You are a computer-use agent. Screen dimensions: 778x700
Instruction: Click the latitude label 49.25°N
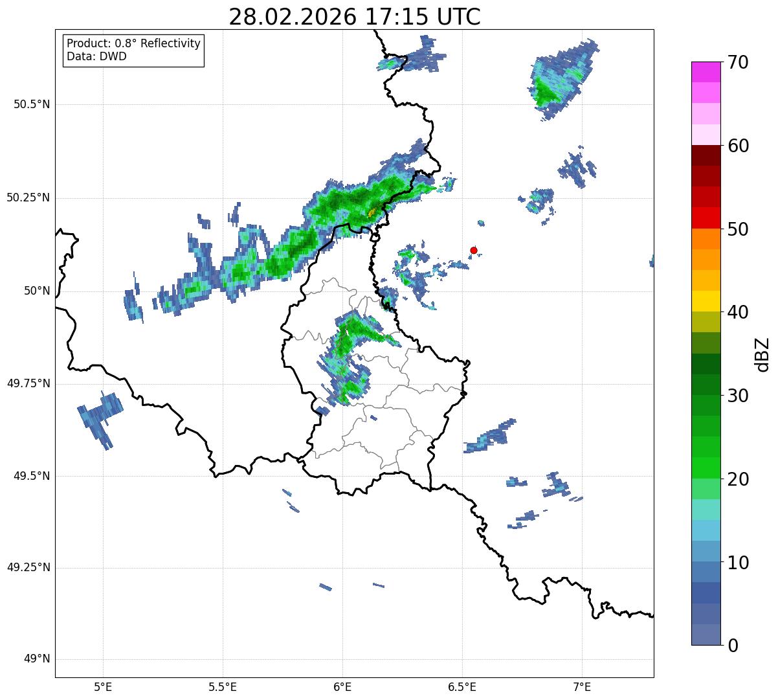point(28,568)
